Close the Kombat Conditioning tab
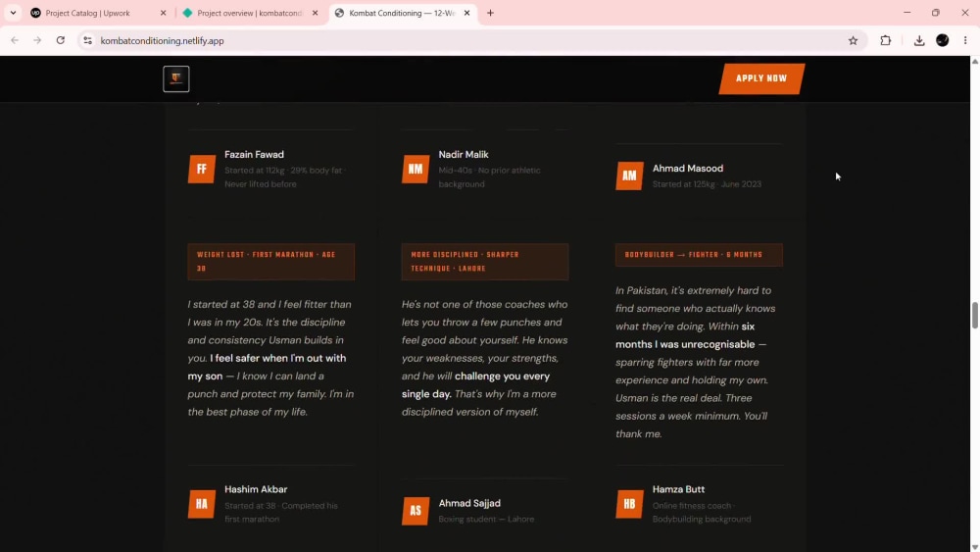This screenshot has height=552, width=980. pos(466,13)
